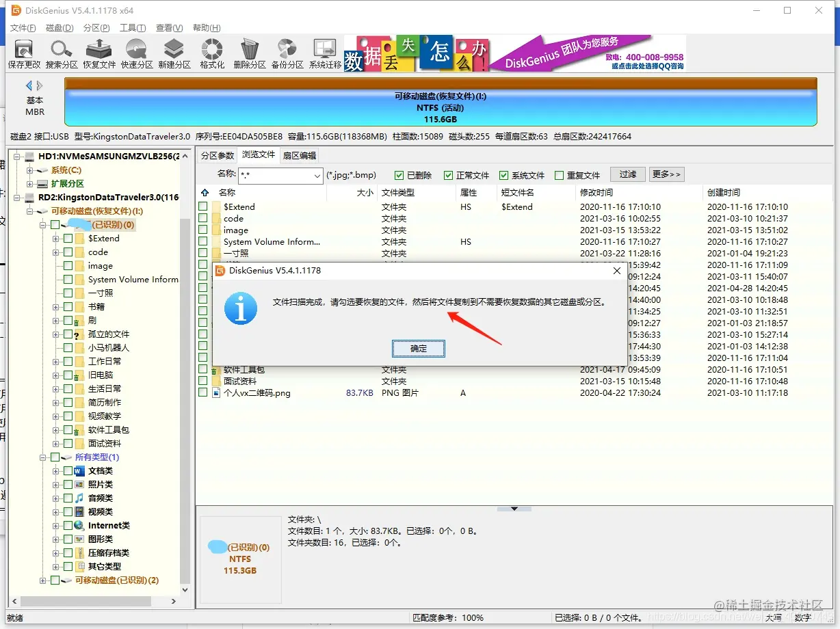Tick the code folder checkbox in tree
This screenshot has width=840, height=629.
pyautogui.click(x=68, y=252)
